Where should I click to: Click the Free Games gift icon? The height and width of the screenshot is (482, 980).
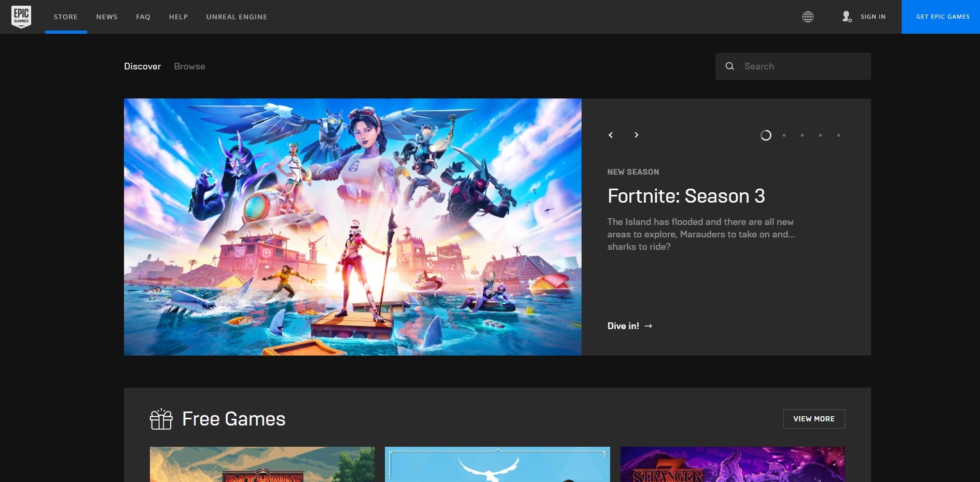pyautogui.click(x=161, y=419)
